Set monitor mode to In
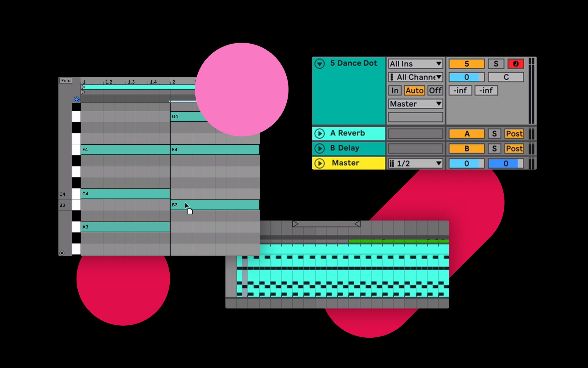 [x=395, y=90]
